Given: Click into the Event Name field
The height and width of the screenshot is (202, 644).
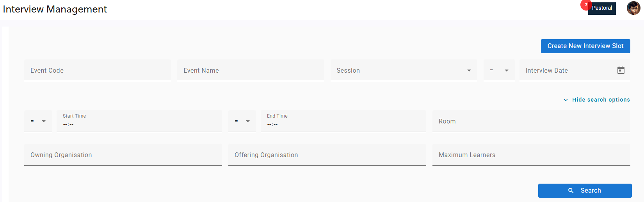Looking at the screenshot, I should point(250,70).
